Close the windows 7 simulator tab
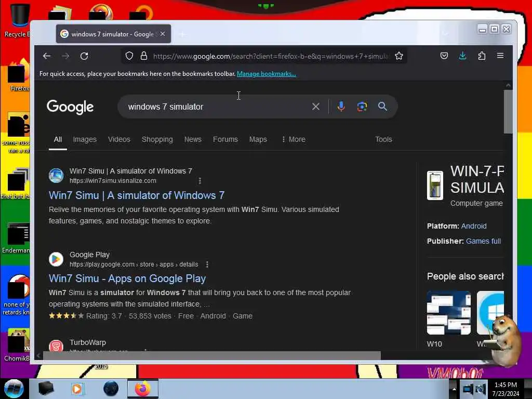The width and height of the screenshot is (532, 399). point(163,34)
